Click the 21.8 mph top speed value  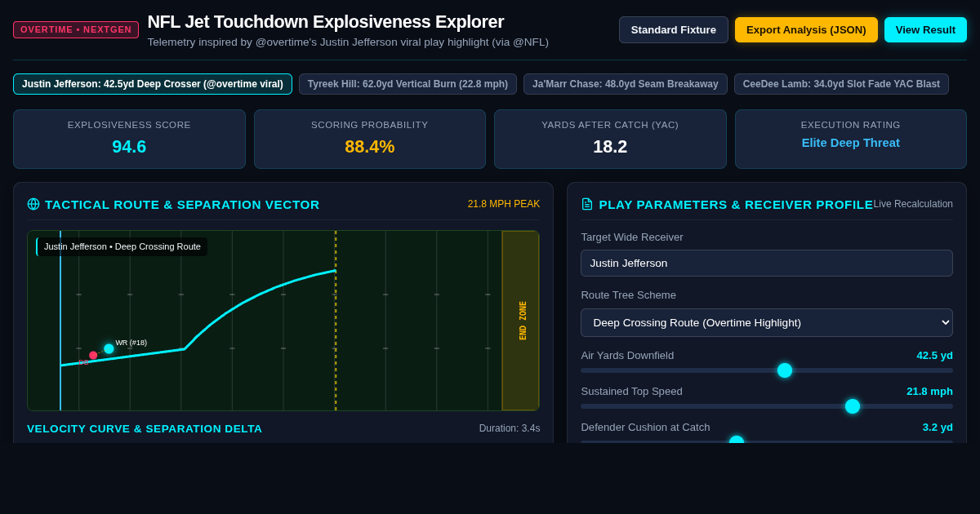[929, 392]
